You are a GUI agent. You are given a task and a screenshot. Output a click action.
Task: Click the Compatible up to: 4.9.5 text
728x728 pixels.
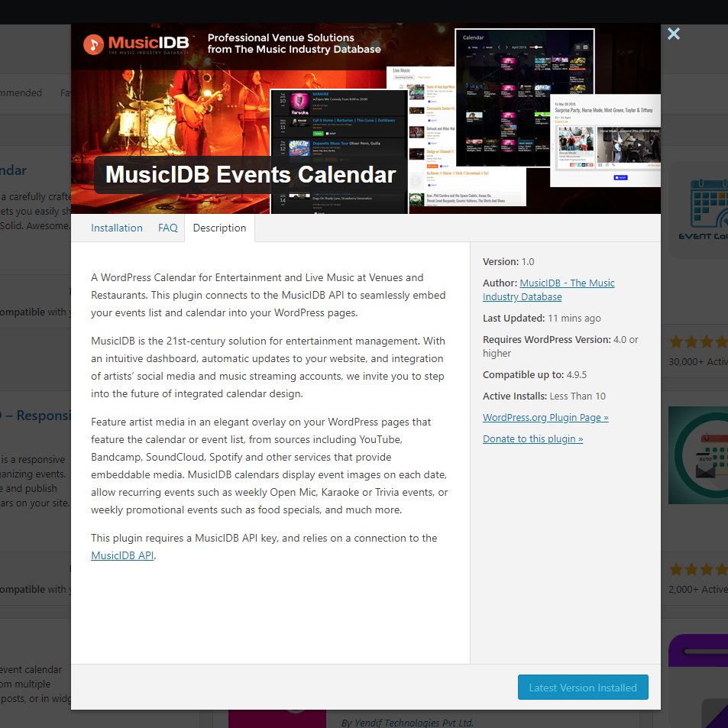pyautogui.click(x=535, y=374)
